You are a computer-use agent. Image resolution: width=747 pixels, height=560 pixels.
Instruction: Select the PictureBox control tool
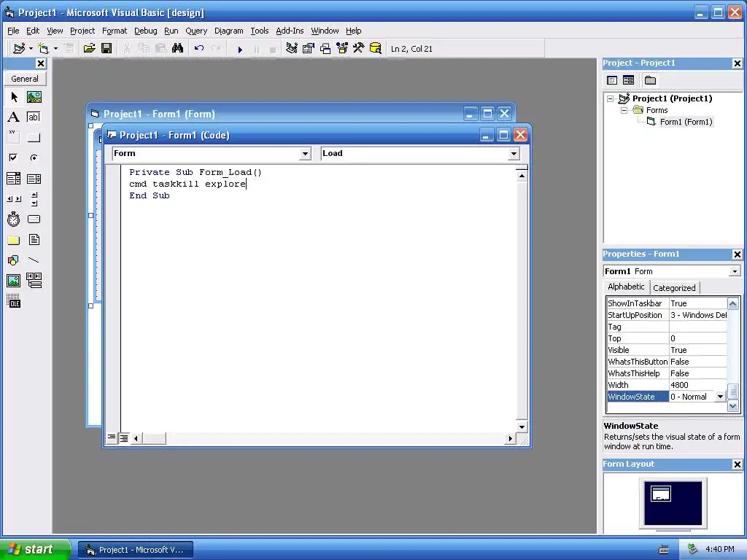coord(34,97)
